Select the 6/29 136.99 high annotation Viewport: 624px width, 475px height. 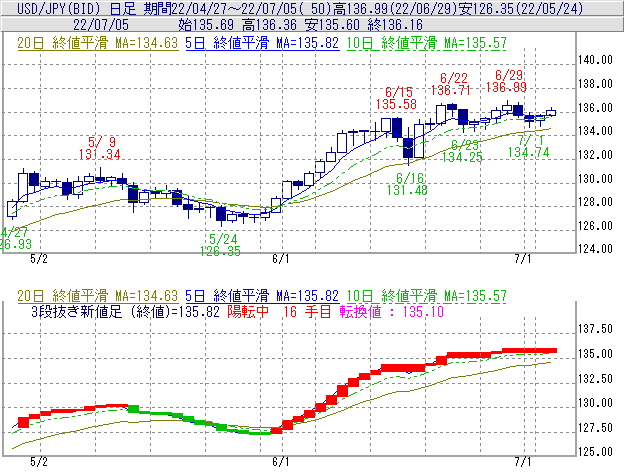[x=507, y=81]
